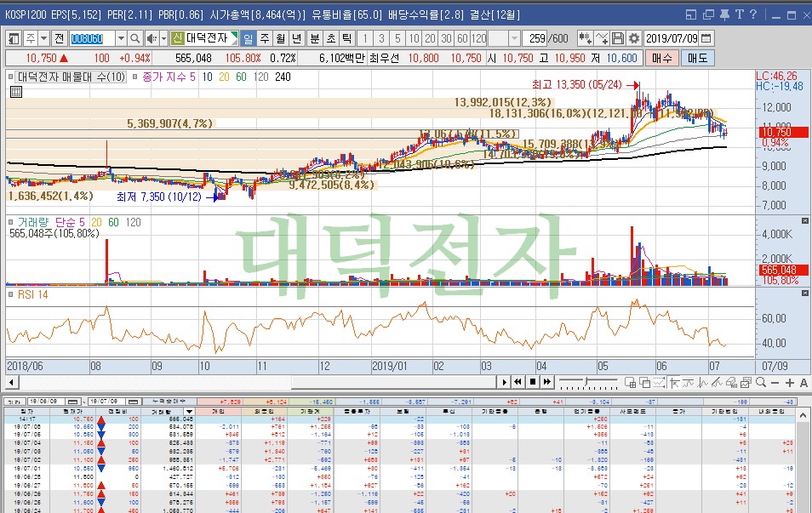Click the stock code input field 008060
The width and height of the screenshot is (812, 513).
point(92,38)
